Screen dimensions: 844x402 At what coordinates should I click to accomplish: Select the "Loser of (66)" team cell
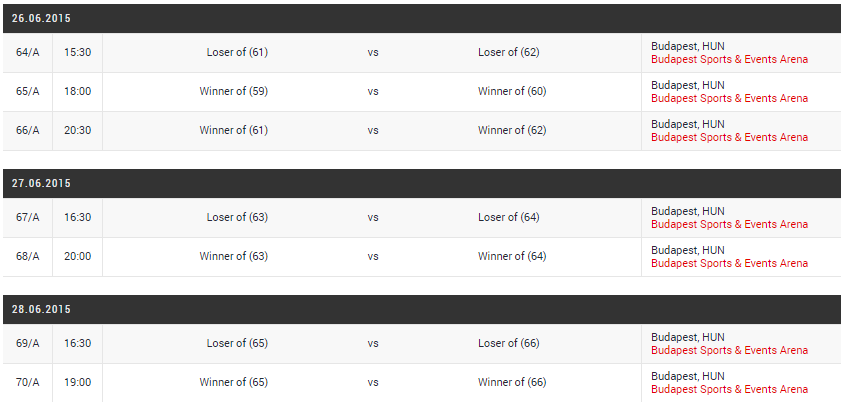tap(508, 343)
